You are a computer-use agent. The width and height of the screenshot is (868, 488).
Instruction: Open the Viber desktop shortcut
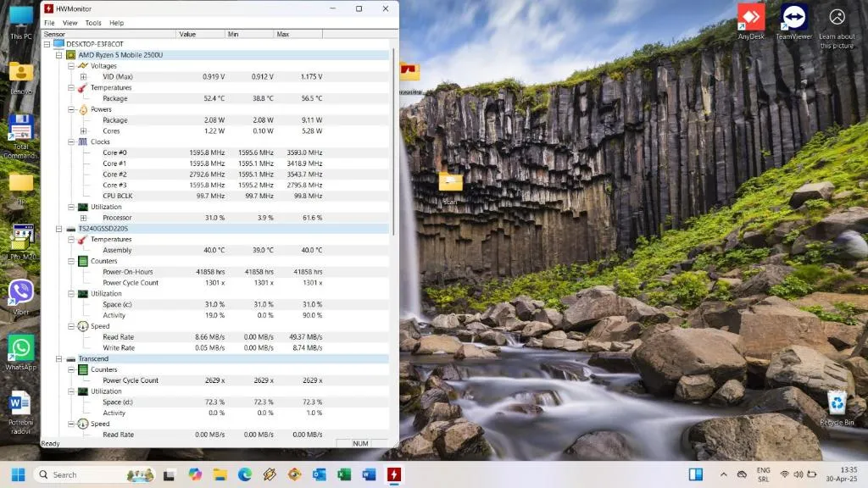[x=21, y=293]
